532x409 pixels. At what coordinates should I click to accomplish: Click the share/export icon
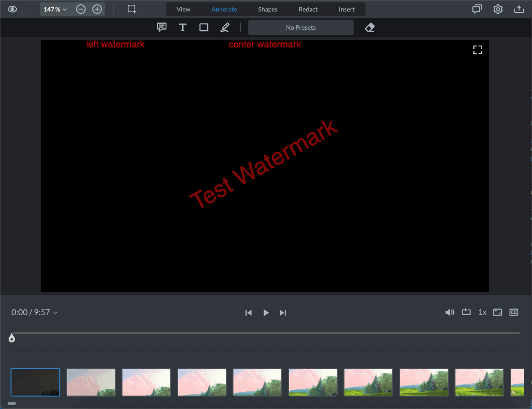pos(519,9)
